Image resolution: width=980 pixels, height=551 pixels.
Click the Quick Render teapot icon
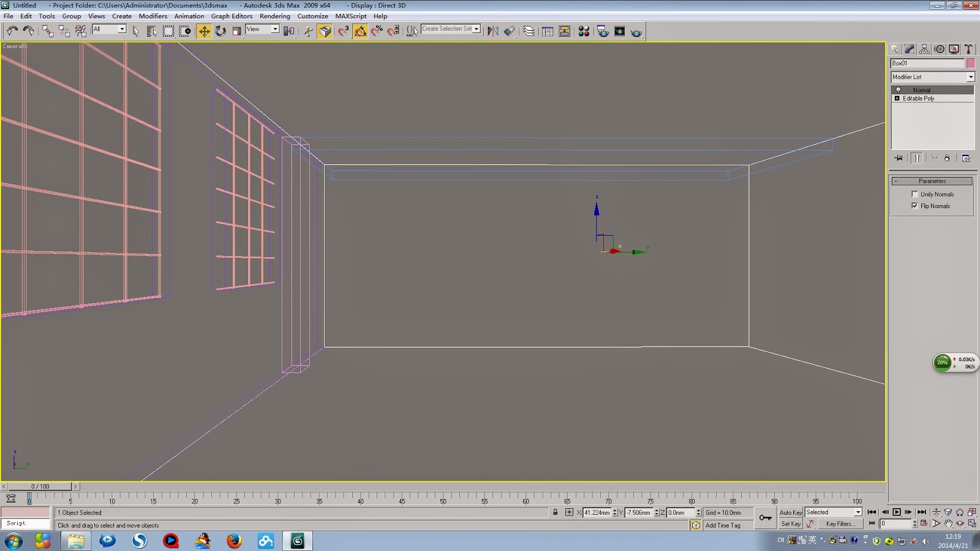point(636,31)
